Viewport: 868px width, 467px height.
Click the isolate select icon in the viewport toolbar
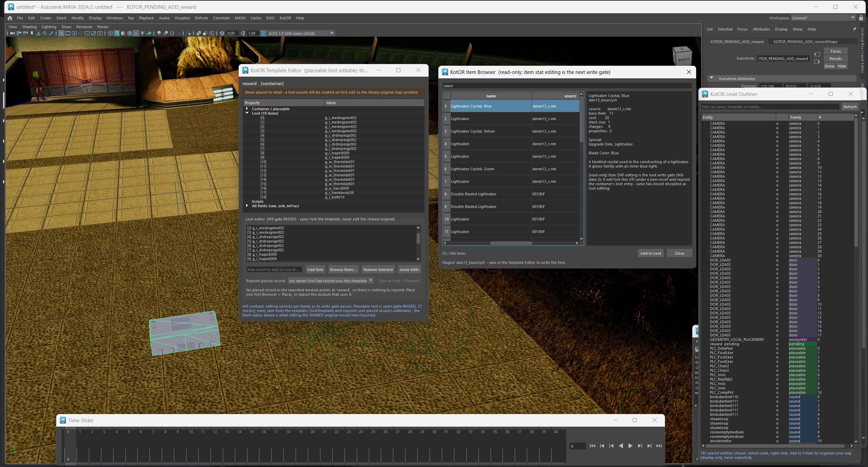(188, 33)
